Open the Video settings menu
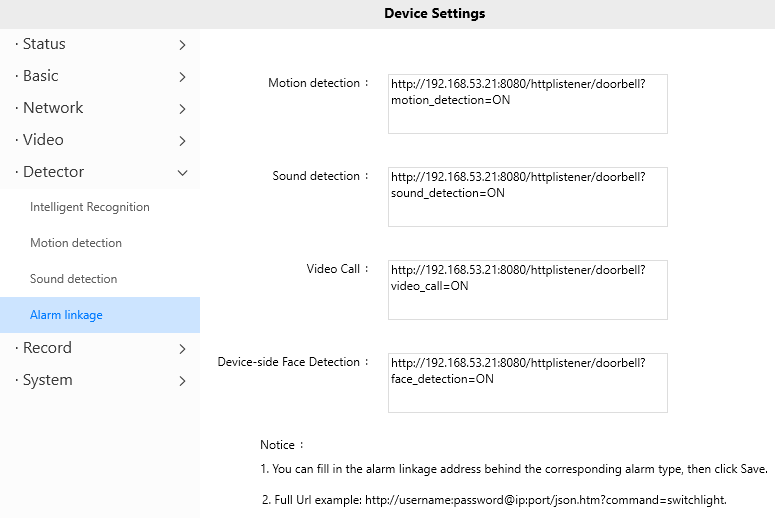 [43, 140]
